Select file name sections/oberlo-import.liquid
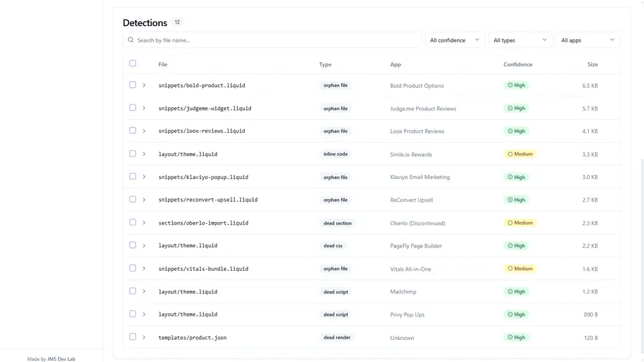 pyautogui.click(x=203, y=223)
